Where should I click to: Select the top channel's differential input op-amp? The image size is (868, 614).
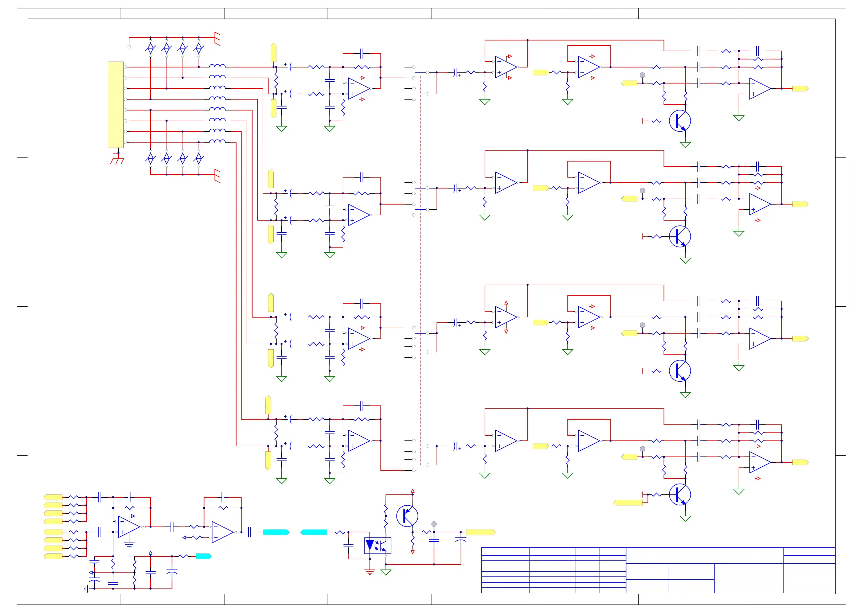pos(359,89)
